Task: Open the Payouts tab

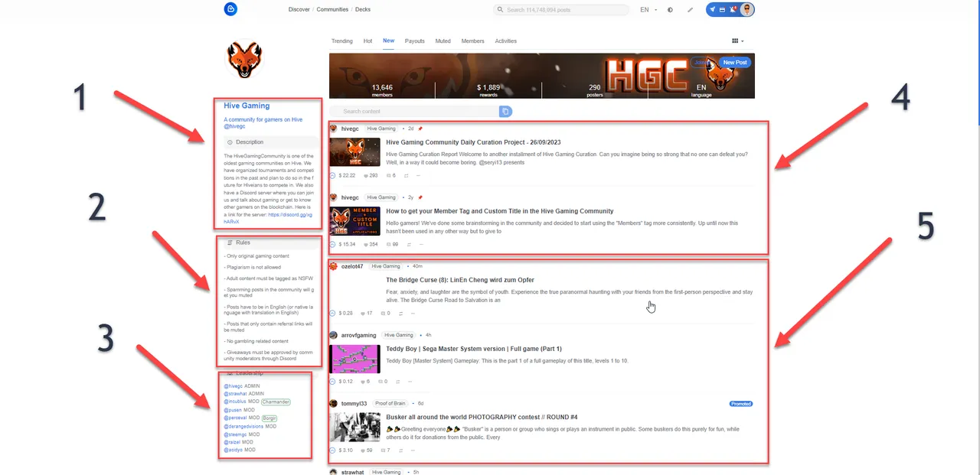Action: point(414,41)
